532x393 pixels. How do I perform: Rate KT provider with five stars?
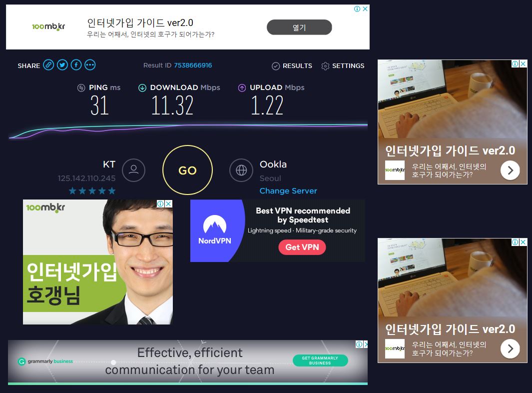[112, 191]
